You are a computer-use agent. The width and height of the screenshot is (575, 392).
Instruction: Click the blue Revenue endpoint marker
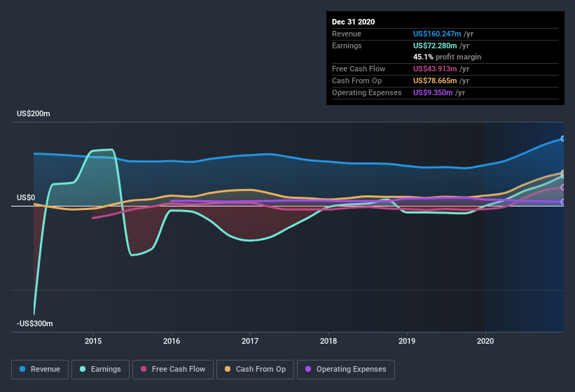pos(562,139)
